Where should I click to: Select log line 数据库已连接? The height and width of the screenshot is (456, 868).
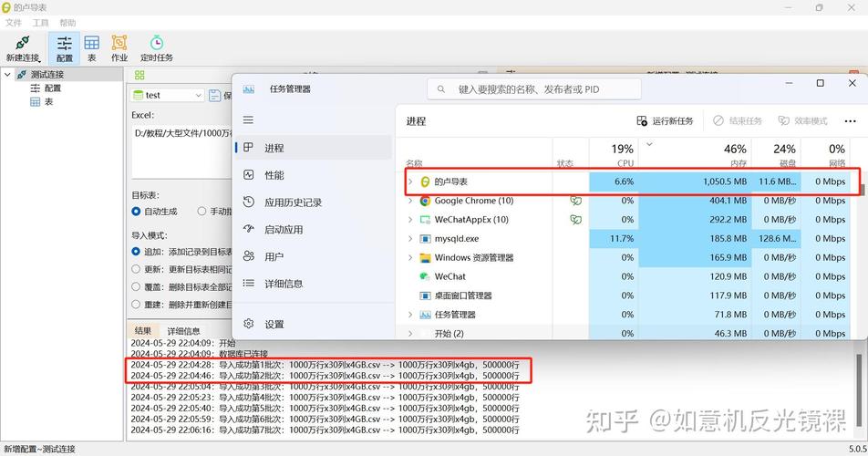point(200,353)
